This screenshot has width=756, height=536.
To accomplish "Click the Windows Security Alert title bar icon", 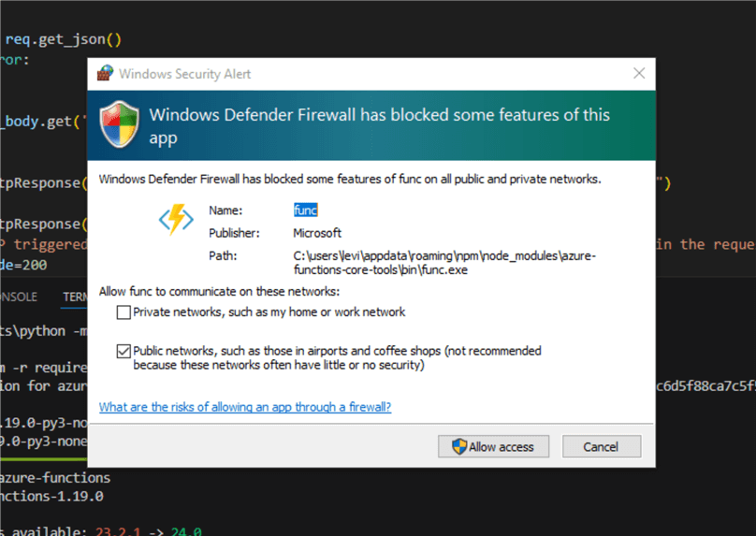I will pos(105,73).
